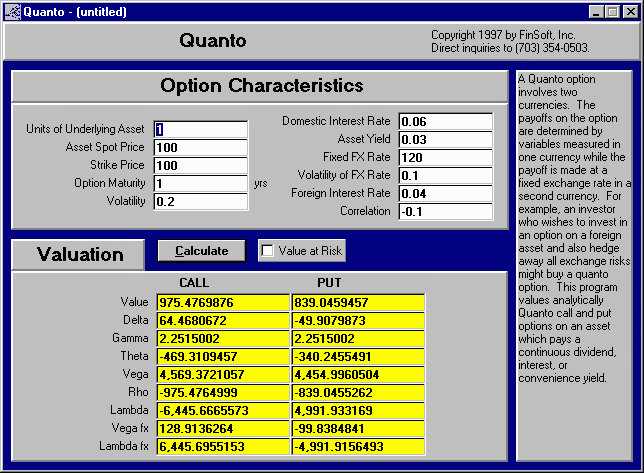Close the Quanto window
This screenshot has width=644, height=473.
(630, 12)
